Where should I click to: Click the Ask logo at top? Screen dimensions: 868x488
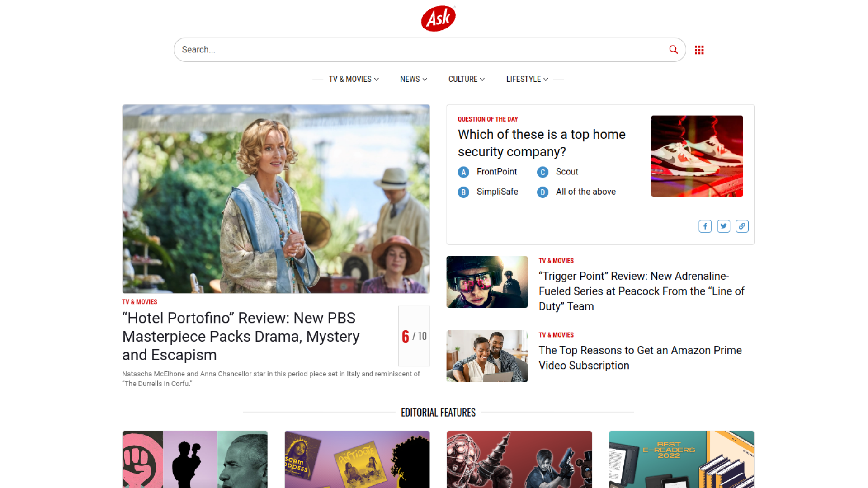pos(438,19)
